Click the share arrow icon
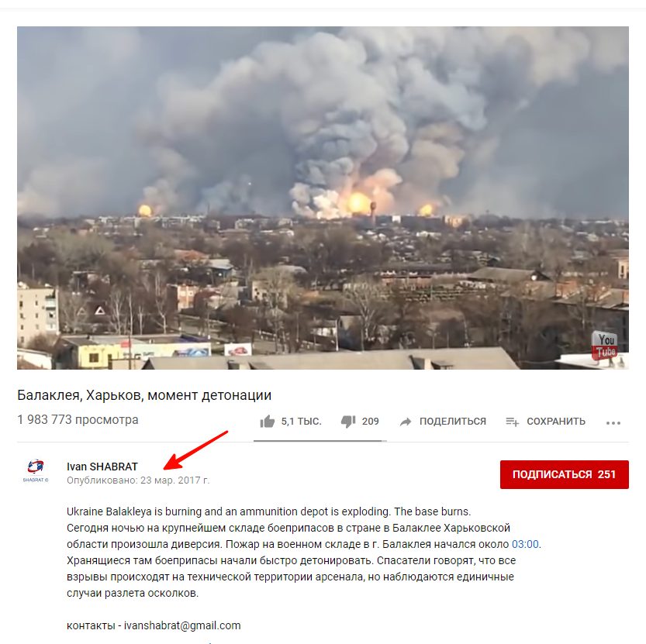Viewport: 646px width, 644px height. [406, 422]
